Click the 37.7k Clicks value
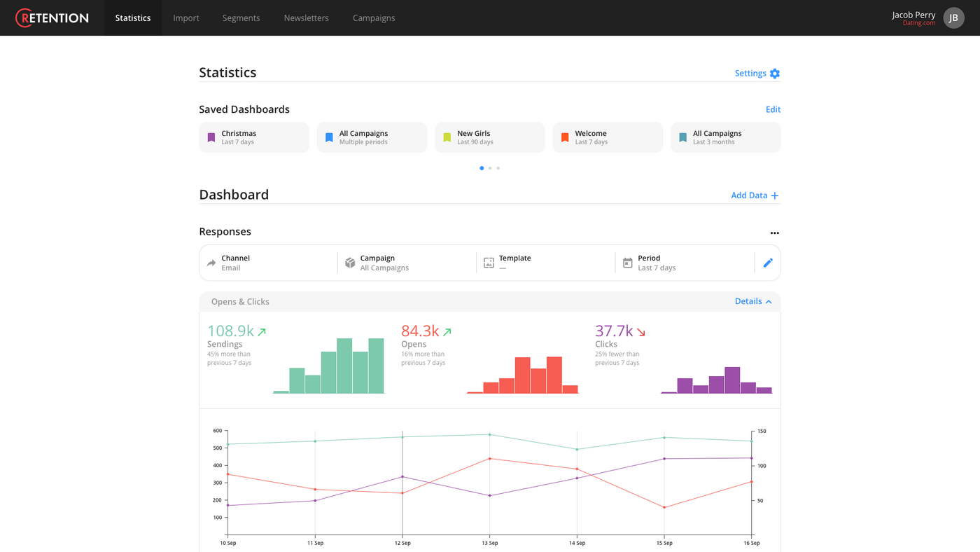Viewport: 980px width, 552px height. 614,331
